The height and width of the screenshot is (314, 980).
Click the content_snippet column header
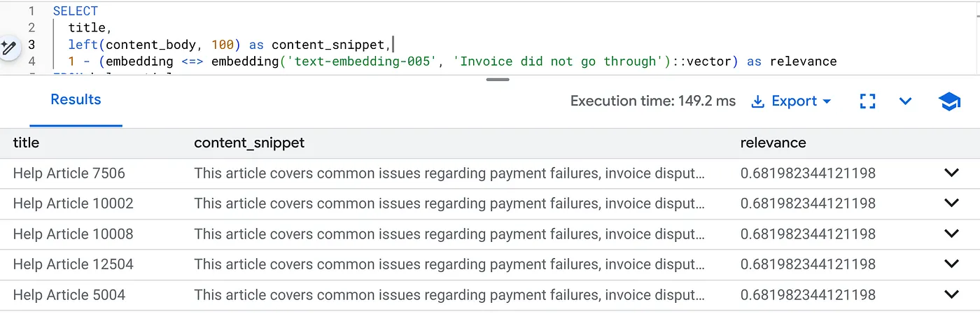pyautogui.click(x=249, y=143)
